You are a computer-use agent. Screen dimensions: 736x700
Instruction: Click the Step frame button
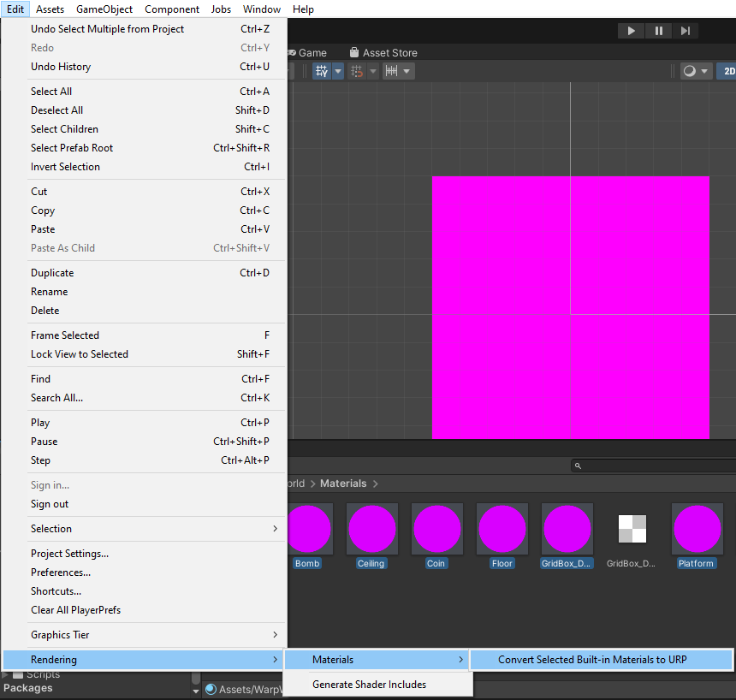(686, 31)
